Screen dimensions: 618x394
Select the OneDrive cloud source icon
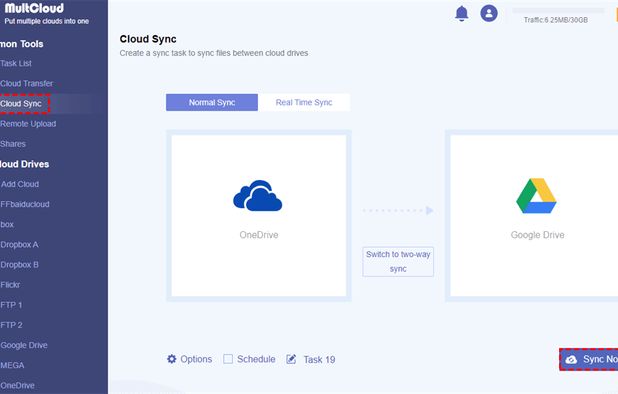[258, 196]
